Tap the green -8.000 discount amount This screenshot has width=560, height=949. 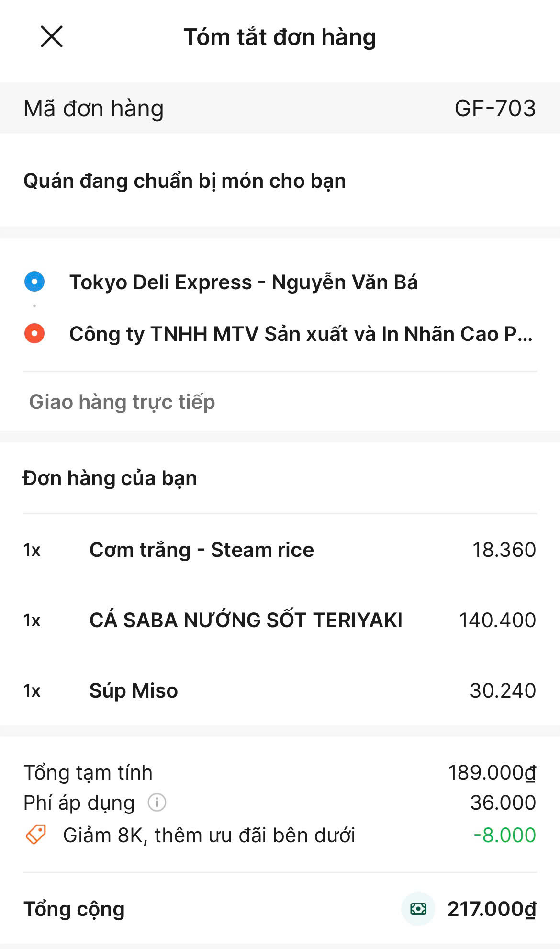tap(504, 835)
